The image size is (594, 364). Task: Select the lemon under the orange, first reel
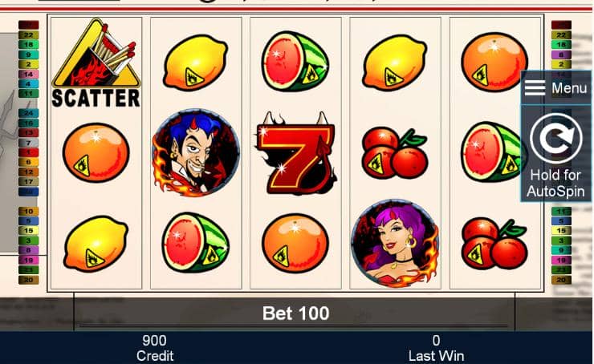(x=96, y=244)
